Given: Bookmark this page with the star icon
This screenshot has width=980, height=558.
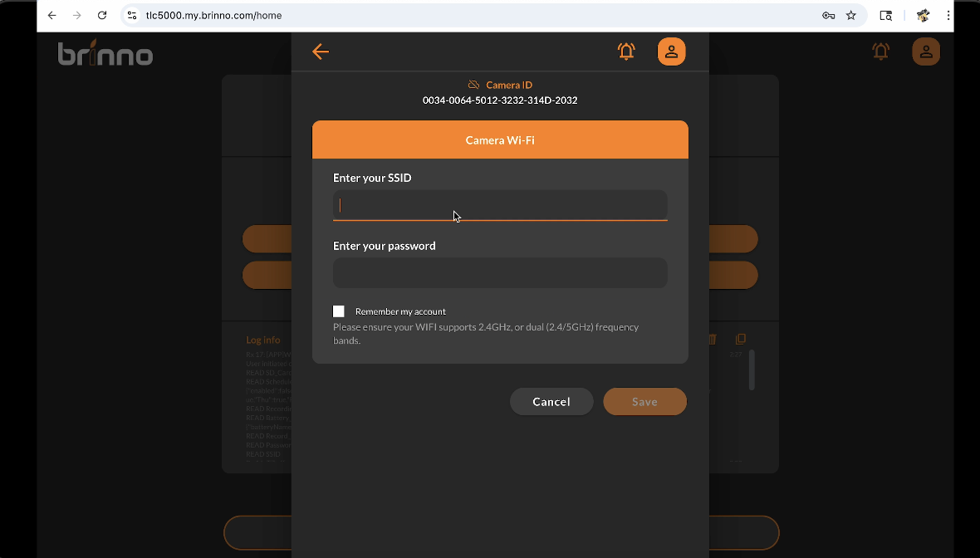Looking at the screenshot, I should pyautogui.click(x=851, y=15).
